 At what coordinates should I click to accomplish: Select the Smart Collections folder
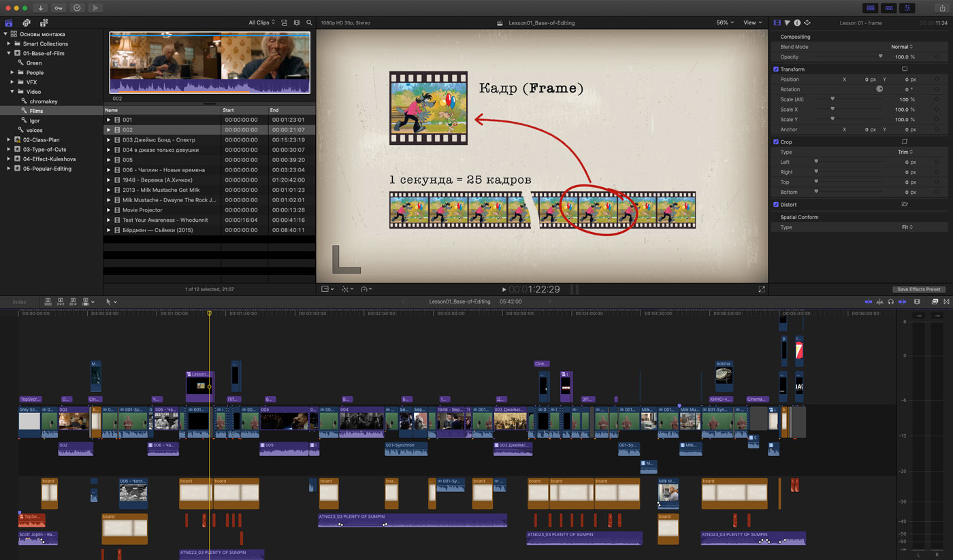(45, 44)
